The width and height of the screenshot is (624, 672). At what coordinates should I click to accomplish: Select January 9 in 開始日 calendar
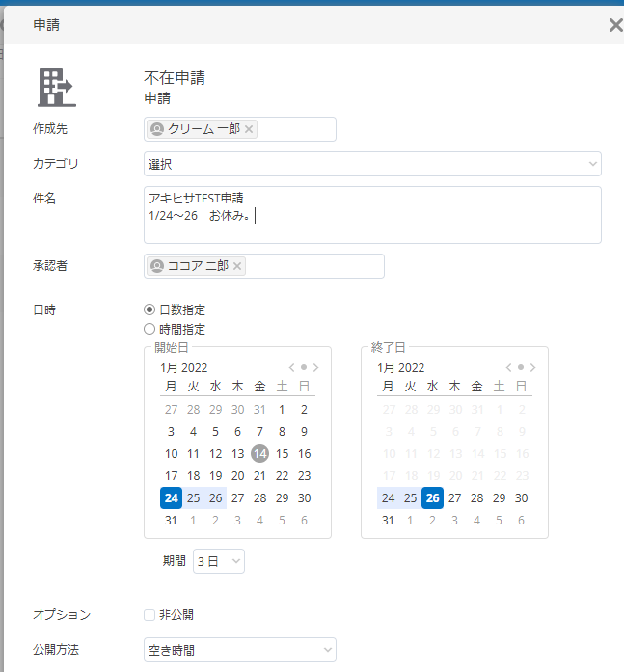pos(304,431)
